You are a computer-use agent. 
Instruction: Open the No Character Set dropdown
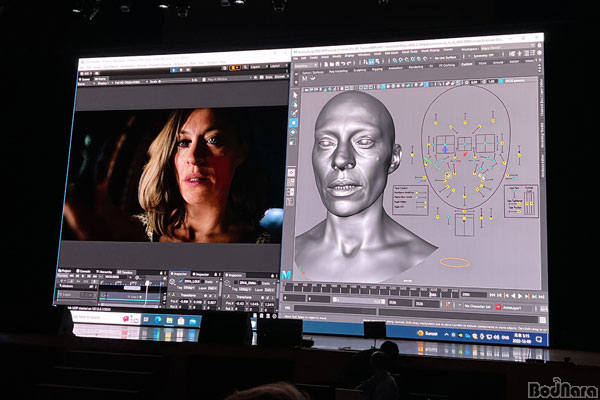pos(477,306)
